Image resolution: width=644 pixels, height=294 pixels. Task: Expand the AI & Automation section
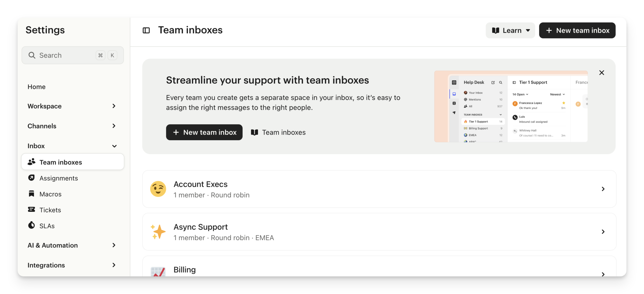coord(73,245)
